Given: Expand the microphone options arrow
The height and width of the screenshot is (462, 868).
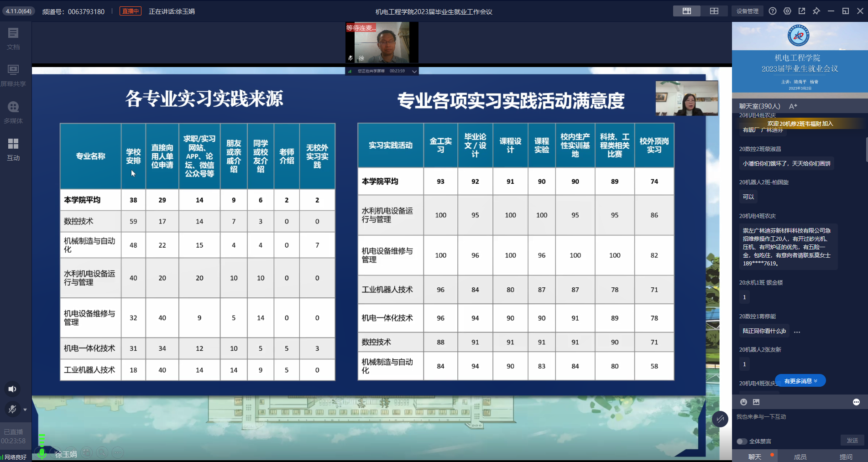Looking at the screenshot, I should [x=25, y=410].
